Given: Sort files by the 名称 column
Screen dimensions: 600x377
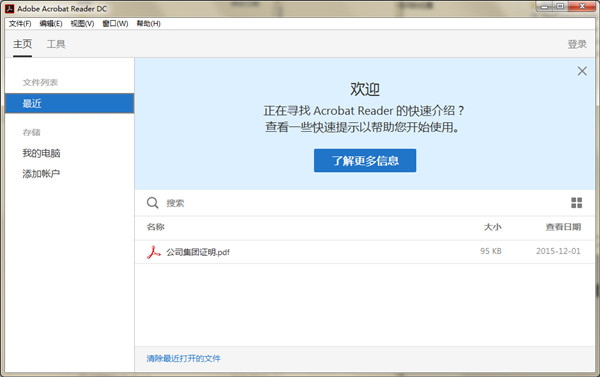Looking at the screenshot, I should 155,227.
